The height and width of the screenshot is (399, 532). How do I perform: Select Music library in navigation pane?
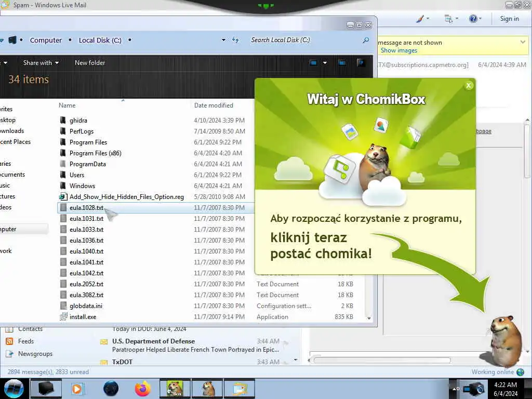5,185
